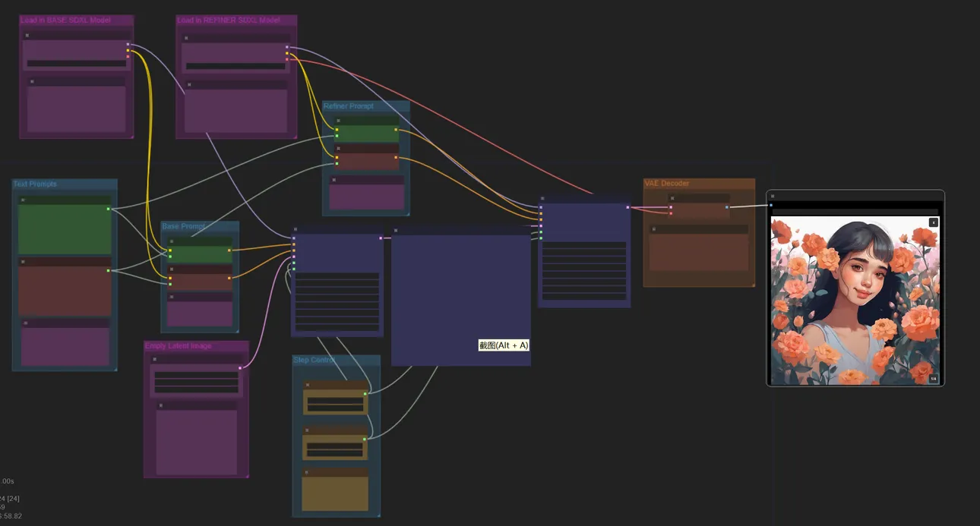The image size is (980, 526).
Task: Collapse the base checkpoint loader node via its dot
Action: coord(27,35)
